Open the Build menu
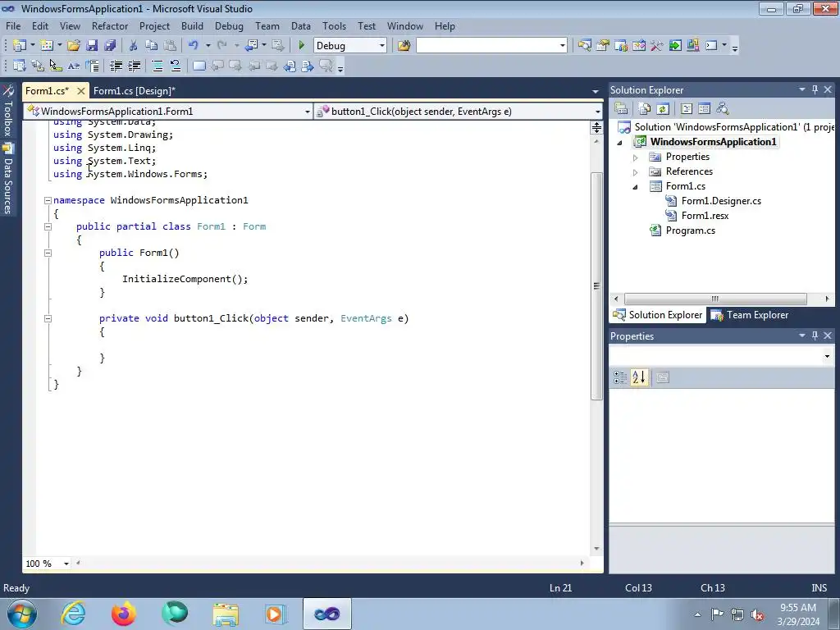 (192, 25)
